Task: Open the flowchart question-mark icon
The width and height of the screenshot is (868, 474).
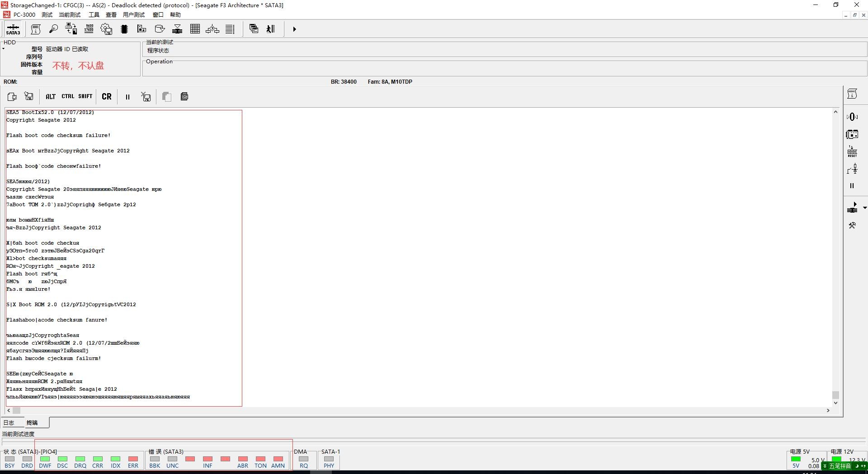Action: (212, 29)
